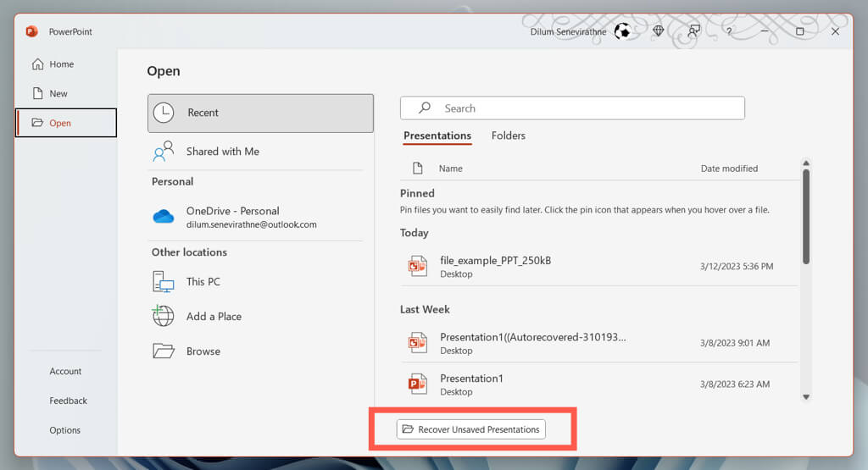Image resolution: width=868 pixels, height=470 pixels.
Task: Click in the Search input field
Action: click(572, 108)
